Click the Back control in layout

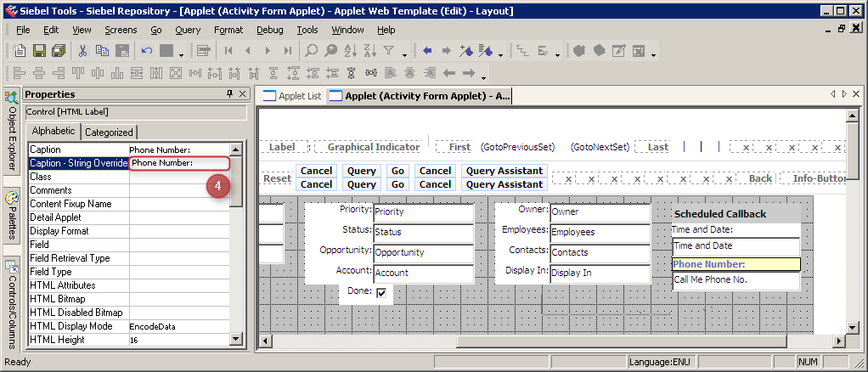coord(760,178)
